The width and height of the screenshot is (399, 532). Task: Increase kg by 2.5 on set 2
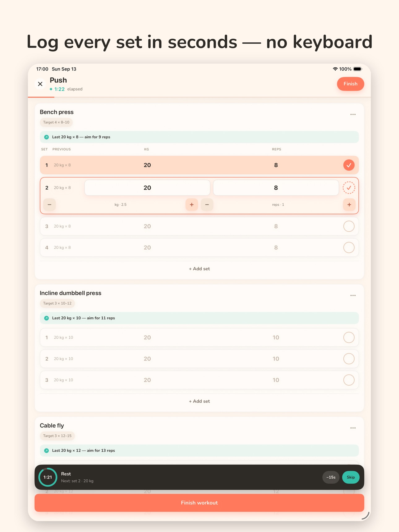click(x=192, y=204)
